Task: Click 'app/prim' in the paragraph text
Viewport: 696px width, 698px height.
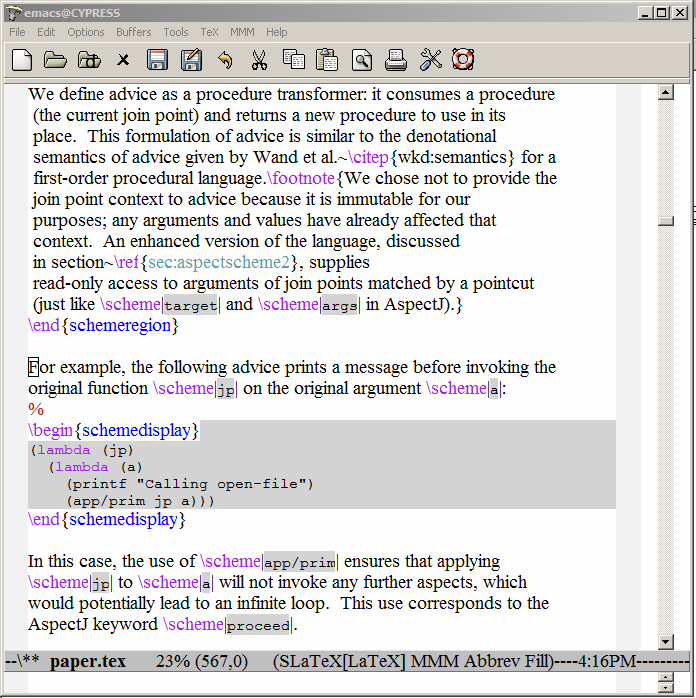Action: pyautogui.click(x=299, y=563)
